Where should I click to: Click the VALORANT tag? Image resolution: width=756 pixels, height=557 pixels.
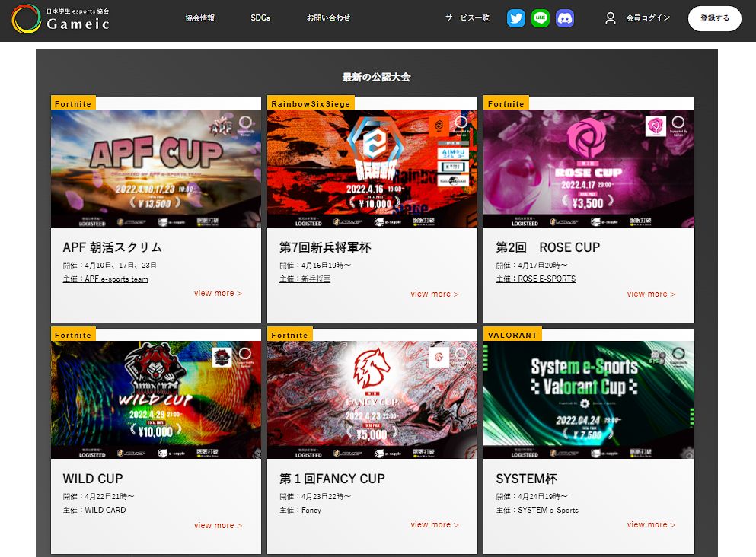click(x=512, y=335)
